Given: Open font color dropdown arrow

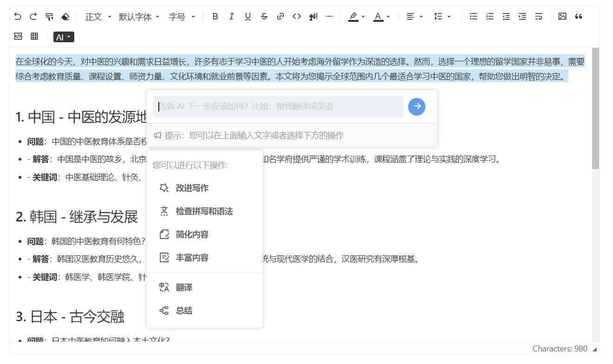Looking at the screenshot, I should (388, 17).
